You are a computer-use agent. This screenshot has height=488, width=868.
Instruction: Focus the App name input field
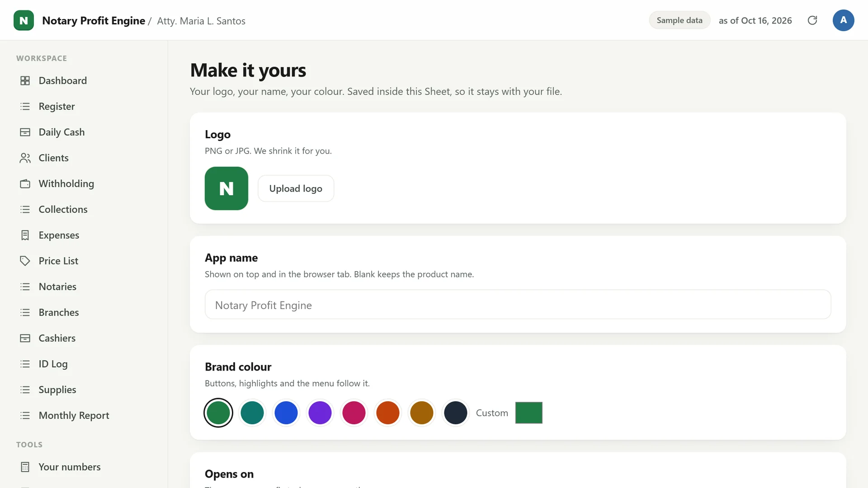tap(518, 305)
